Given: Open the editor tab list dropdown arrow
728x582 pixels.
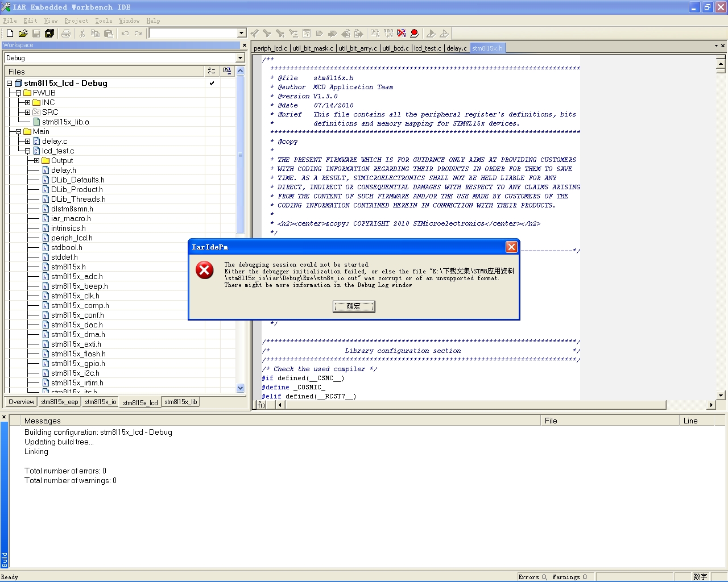Looking at the screenshot, I should [716, 45].
